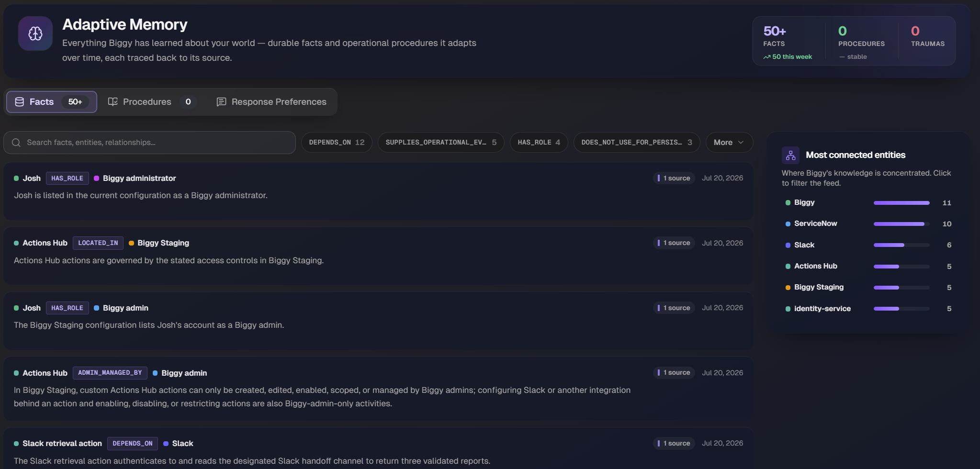
Task: Click the Response Preferences message icon
Action: pos(221,102)
